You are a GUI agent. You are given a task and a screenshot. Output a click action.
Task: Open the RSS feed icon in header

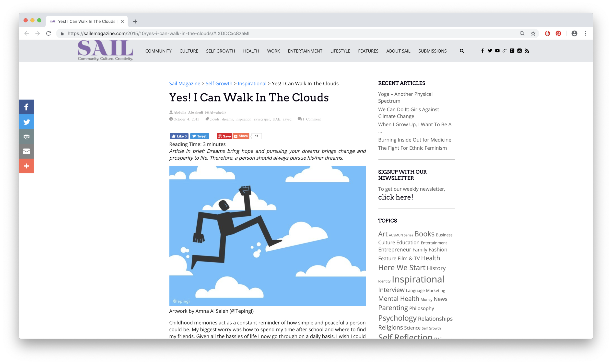point(527,51)
